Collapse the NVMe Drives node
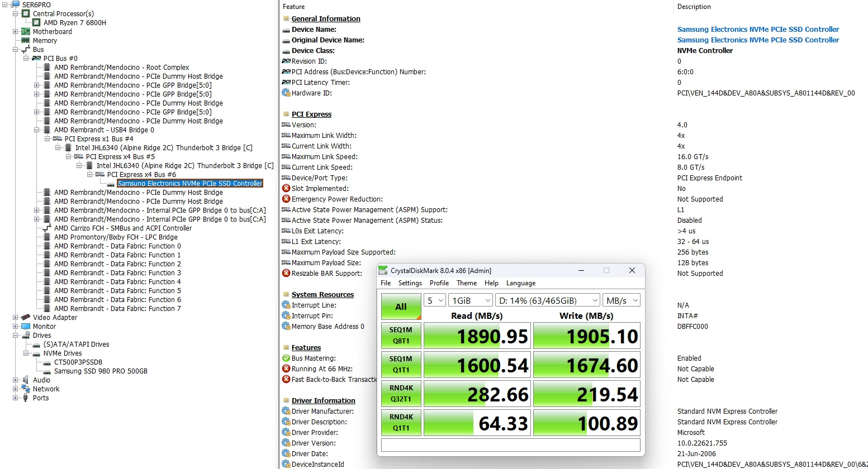 (26, 353)
